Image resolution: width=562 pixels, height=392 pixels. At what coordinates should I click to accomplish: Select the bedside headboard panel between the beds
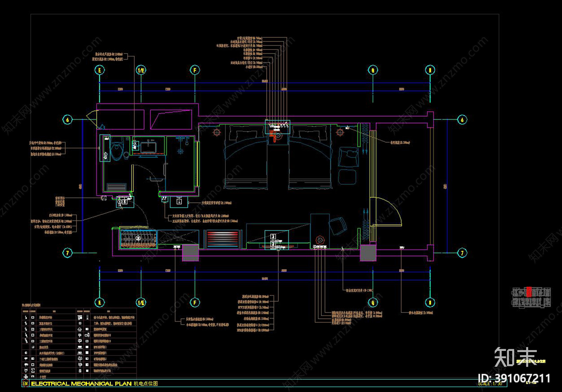(x=277, y=127)
